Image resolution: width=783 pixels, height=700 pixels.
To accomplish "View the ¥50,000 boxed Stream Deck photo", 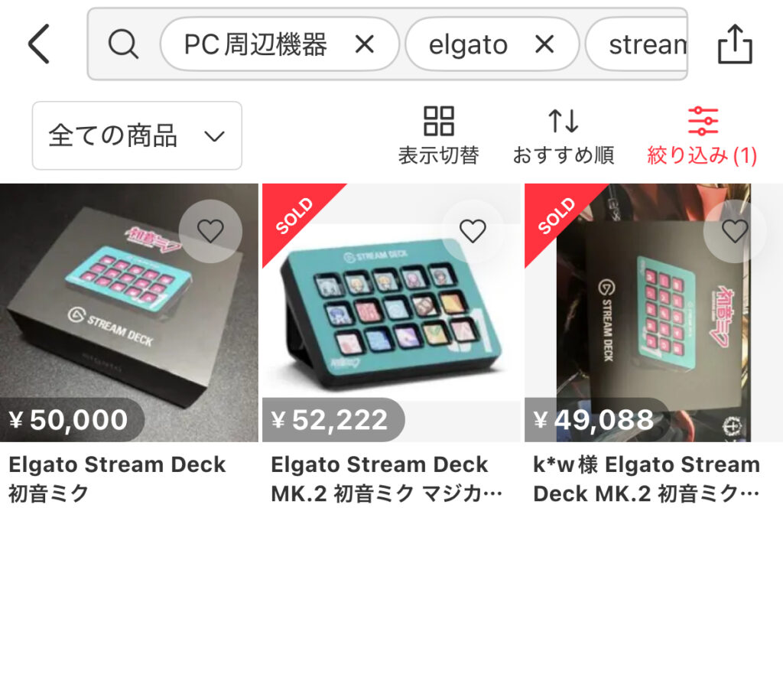I will 128,313.
